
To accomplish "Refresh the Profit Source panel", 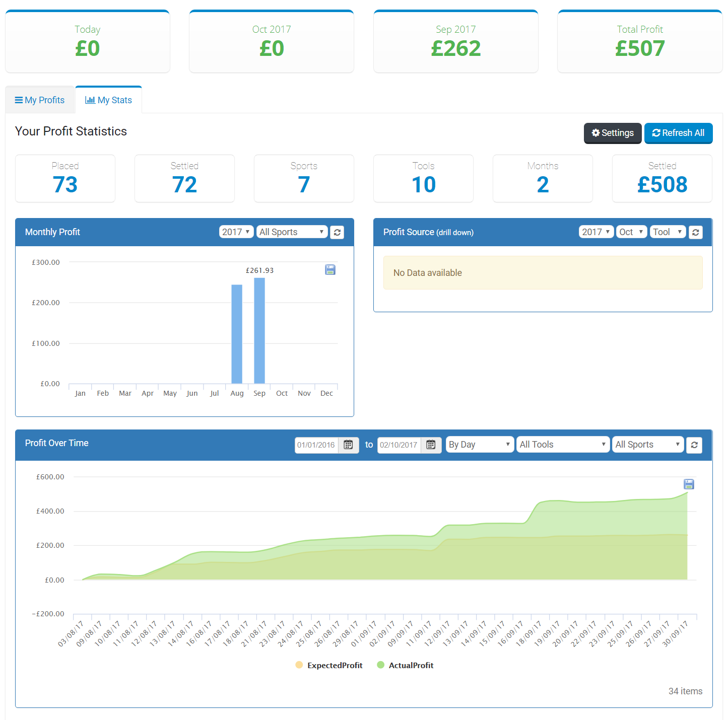I will coord(695,232).
